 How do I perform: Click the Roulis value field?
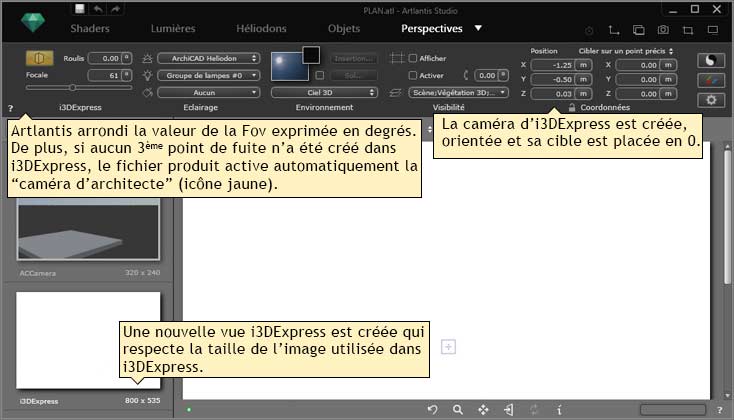coord(105,58)
